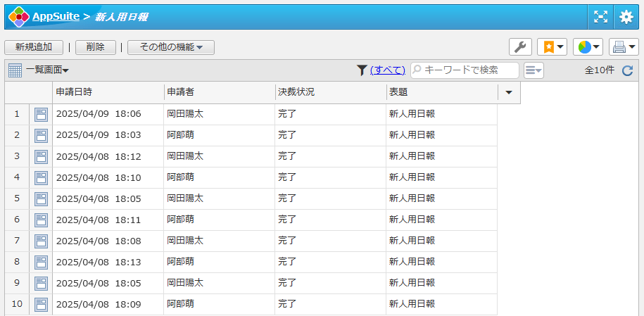Open the detail icon for row 5
The width and height of the screenshot is (644, 316).
point(41,199)
